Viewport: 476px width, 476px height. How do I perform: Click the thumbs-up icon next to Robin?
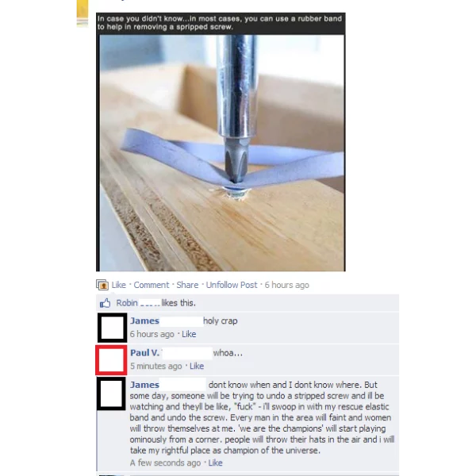(x=105, y=303)
